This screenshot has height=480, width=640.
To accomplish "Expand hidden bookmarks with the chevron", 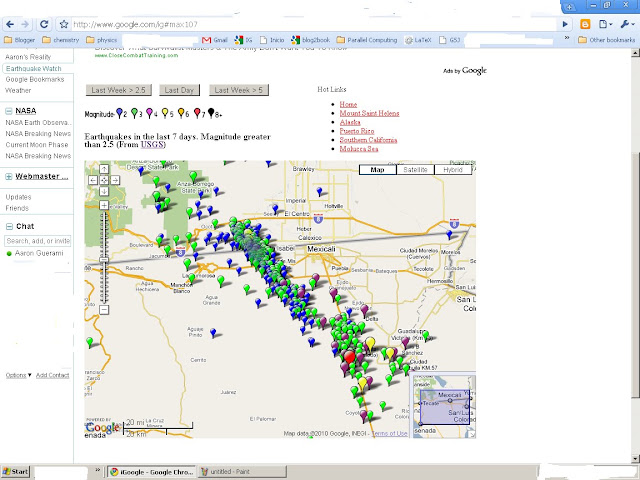I will coord(567,38).
